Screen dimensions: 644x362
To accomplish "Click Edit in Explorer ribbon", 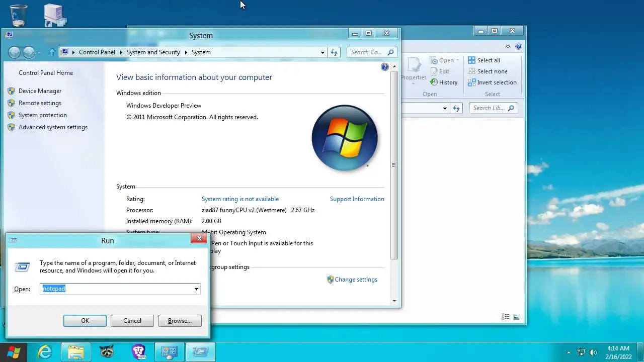I will 440,71.
